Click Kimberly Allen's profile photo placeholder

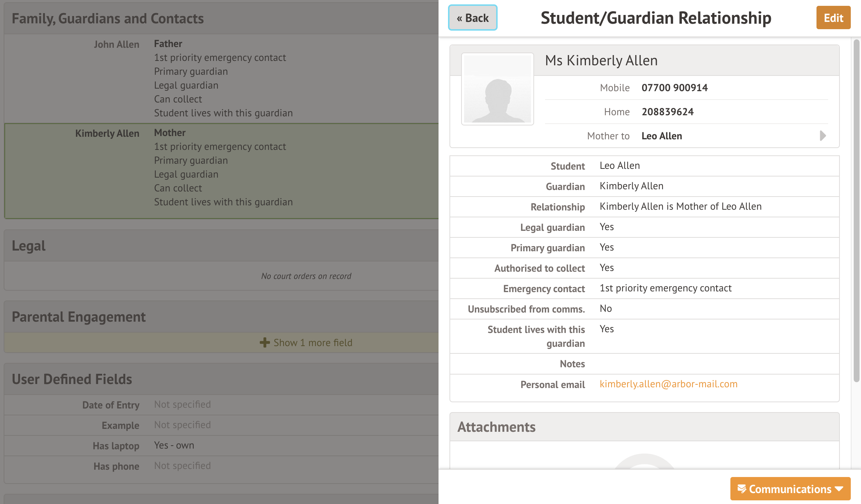click(497, 89)
